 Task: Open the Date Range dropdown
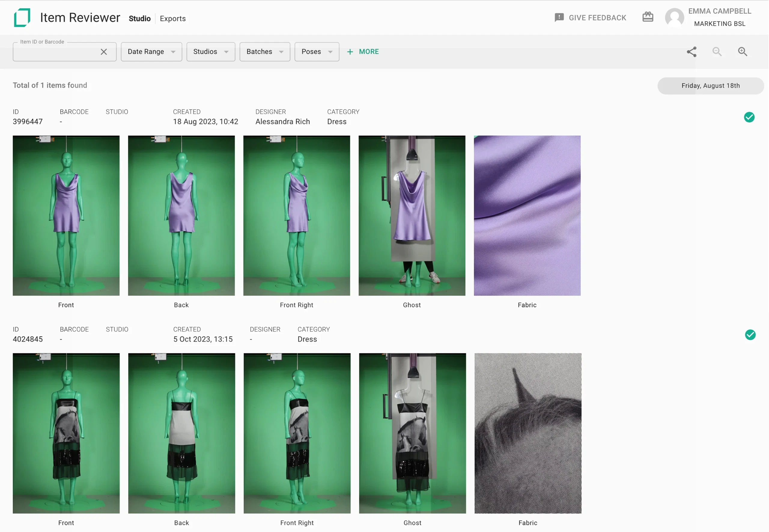pos(151,52)
